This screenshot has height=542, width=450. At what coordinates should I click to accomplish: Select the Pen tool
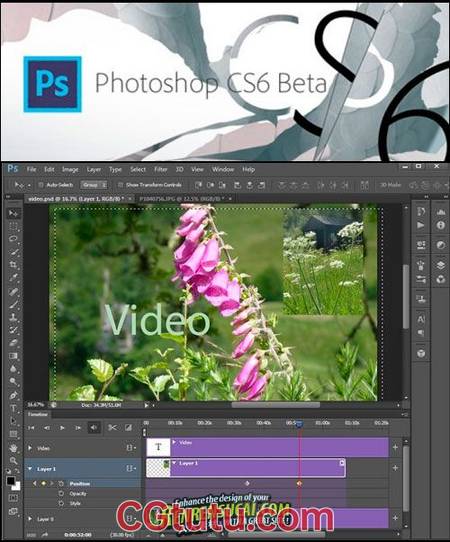13,395
